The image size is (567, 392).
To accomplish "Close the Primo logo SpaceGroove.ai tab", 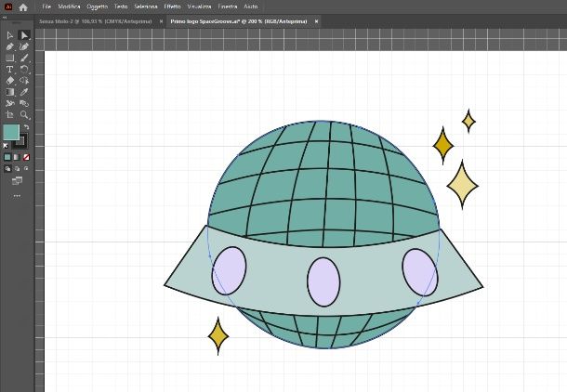I will pos(316,21).
